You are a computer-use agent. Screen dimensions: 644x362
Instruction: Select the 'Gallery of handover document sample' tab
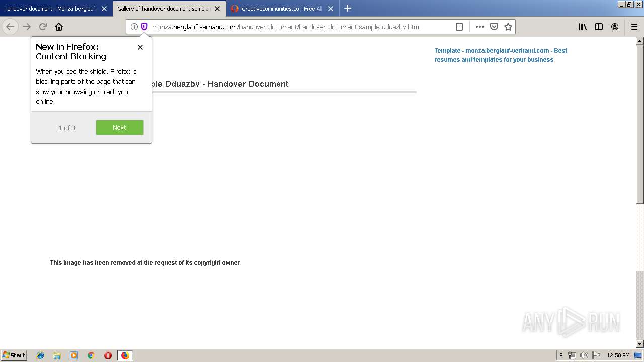(164, 9)
